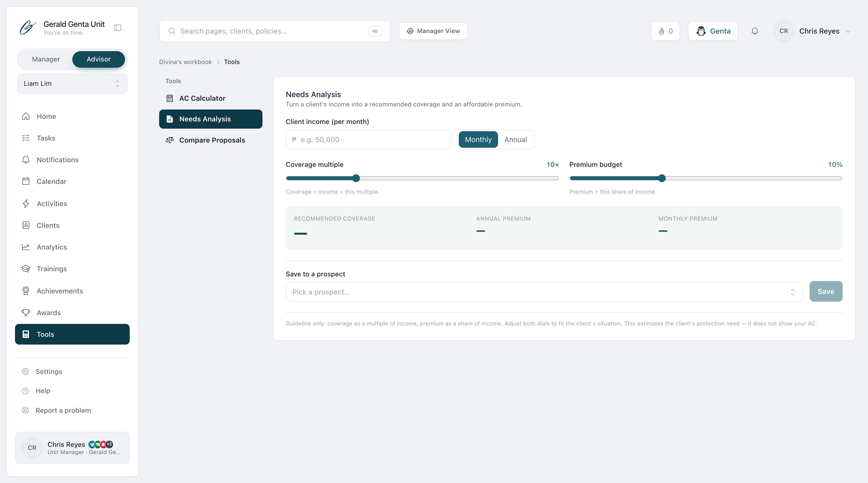This screenshot has width=868, height=483.
Task: Click the Gerald Genta Unit logo
Action: [28, 27]
